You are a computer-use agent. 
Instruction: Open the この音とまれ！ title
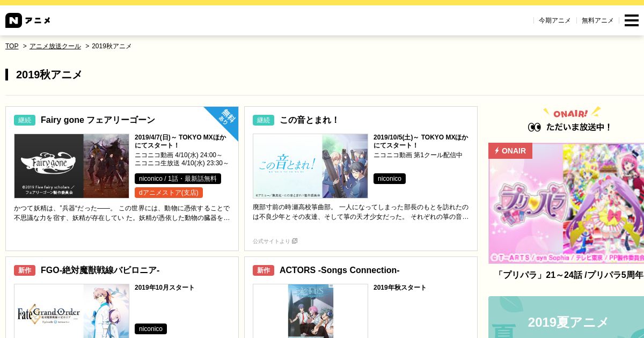pos(309,120)
